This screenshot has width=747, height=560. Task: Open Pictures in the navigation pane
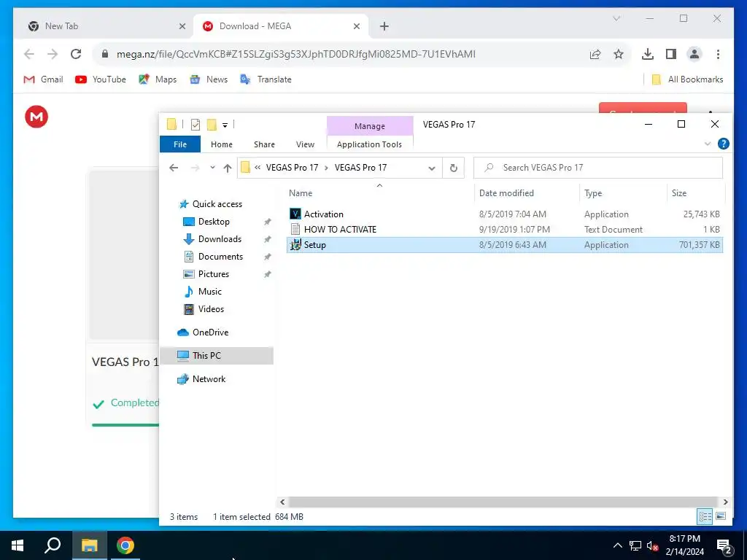click(214, 274)
